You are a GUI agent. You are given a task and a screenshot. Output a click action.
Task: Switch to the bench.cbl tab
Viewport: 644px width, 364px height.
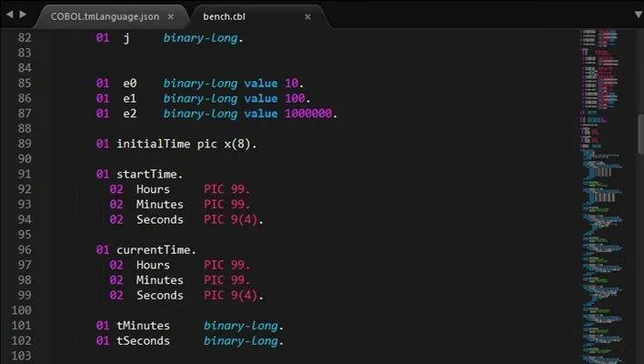(225, 16)
